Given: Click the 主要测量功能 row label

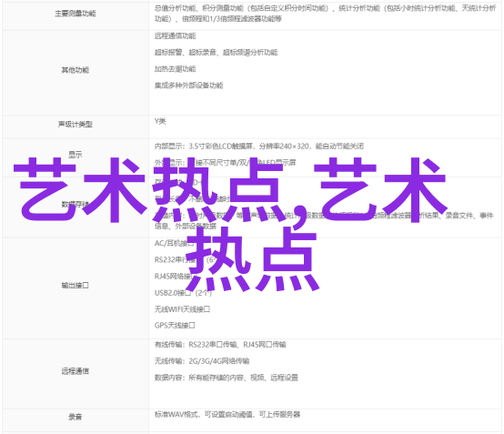Looking at the screenshot, I should coord(76,14).
